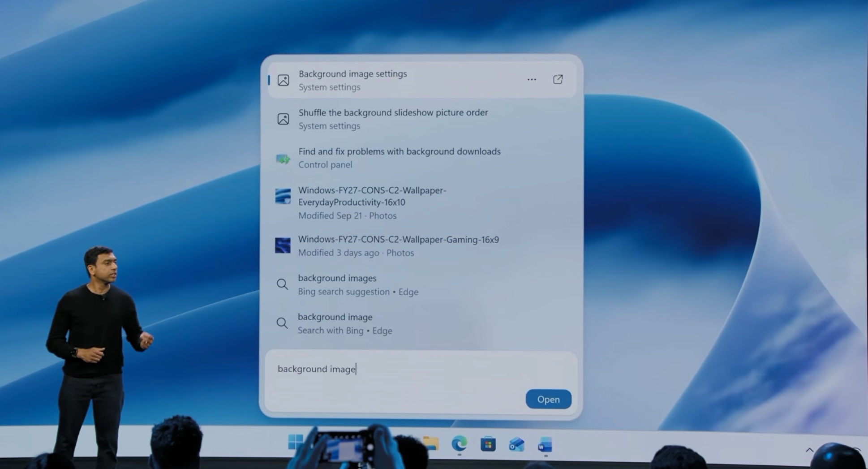This screenshot has width=868, height=469.
Task: Open Microsoft Store from the taskbar
Action: click(488, 444)
